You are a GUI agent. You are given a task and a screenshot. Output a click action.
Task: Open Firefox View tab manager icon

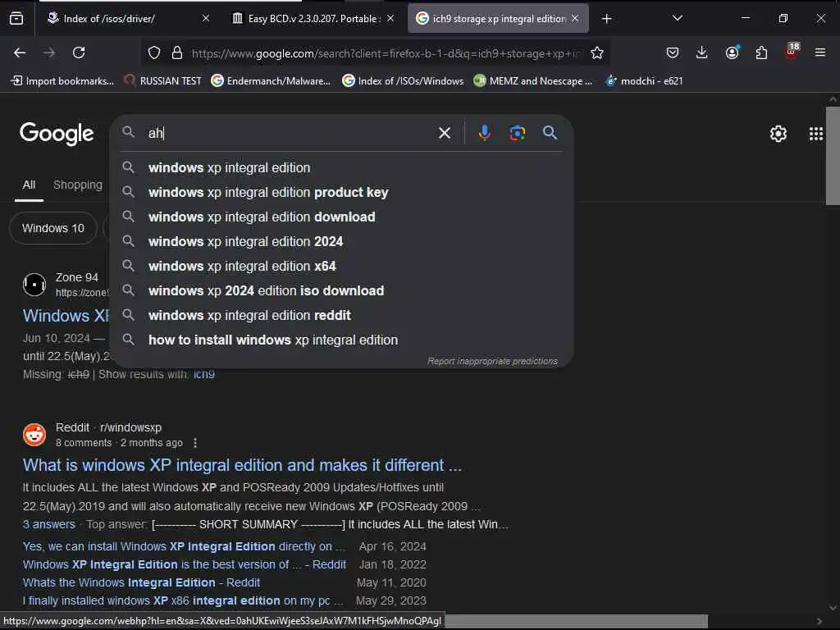click(16, 19)
